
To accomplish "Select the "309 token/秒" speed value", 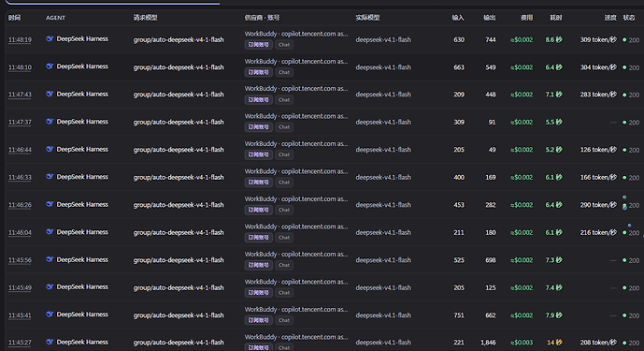I will [598, 40].
